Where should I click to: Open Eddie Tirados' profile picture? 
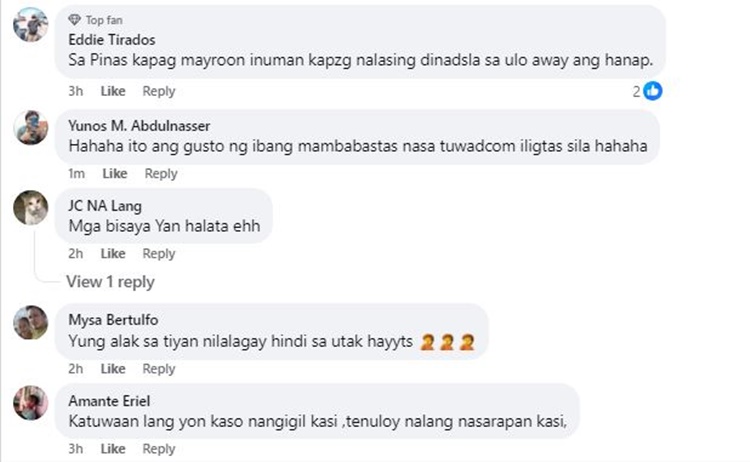tap(31, 24)
